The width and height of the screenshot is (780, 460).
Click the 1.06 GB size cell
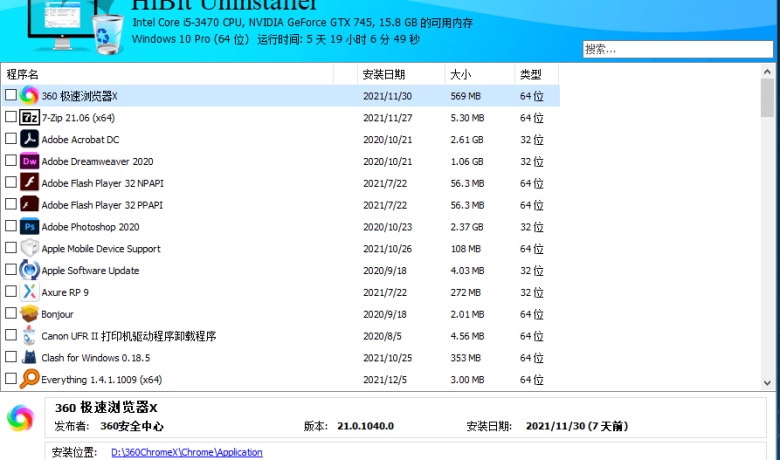point(467,162)
